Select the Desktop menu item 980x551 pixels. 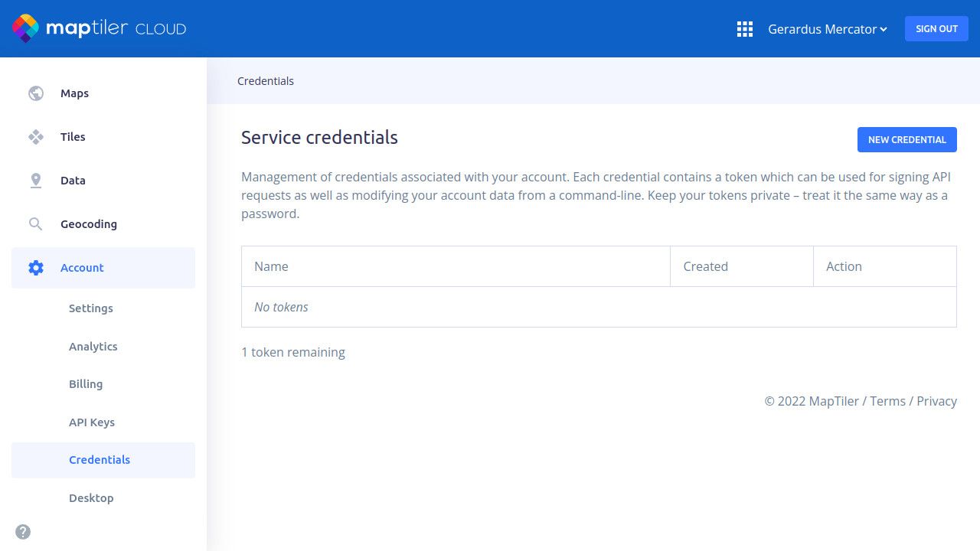coord(91,498)
